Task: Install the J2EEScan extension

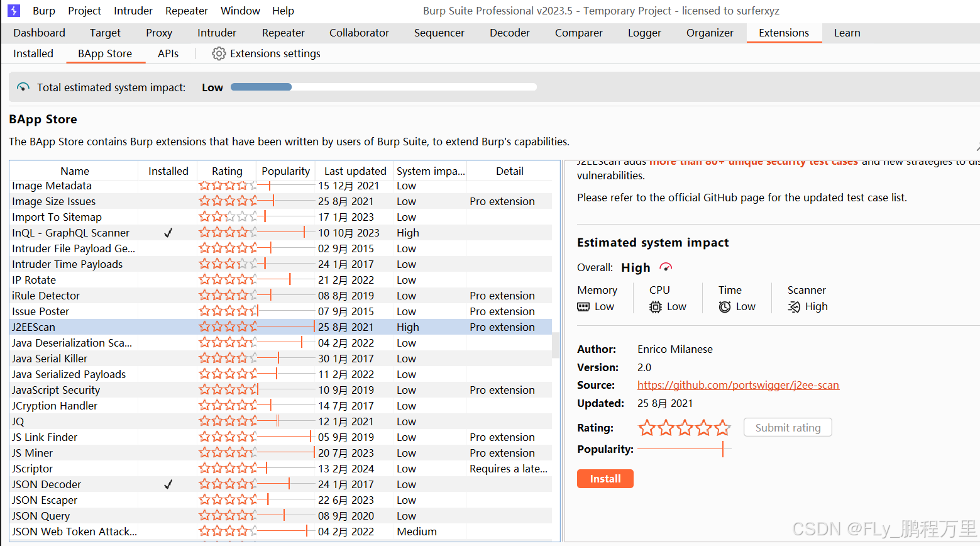Action: click(605, 479)
